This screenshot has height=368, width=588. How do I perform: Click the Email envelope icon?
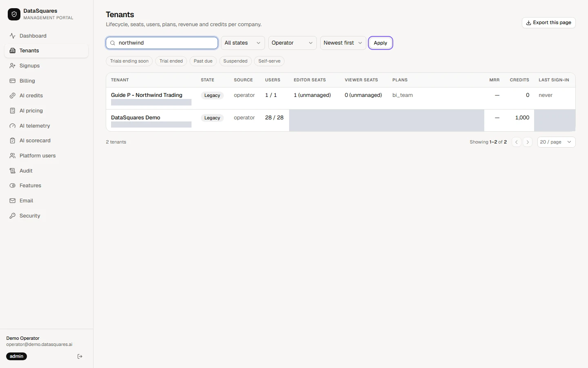13,201
